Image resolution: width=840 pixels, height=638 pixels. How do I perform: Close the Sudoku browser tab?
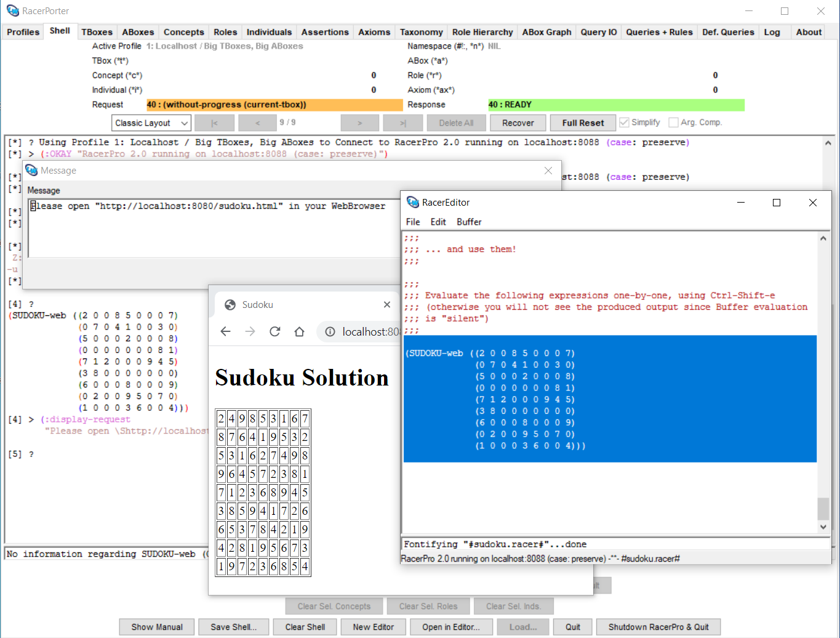(387, 305)
